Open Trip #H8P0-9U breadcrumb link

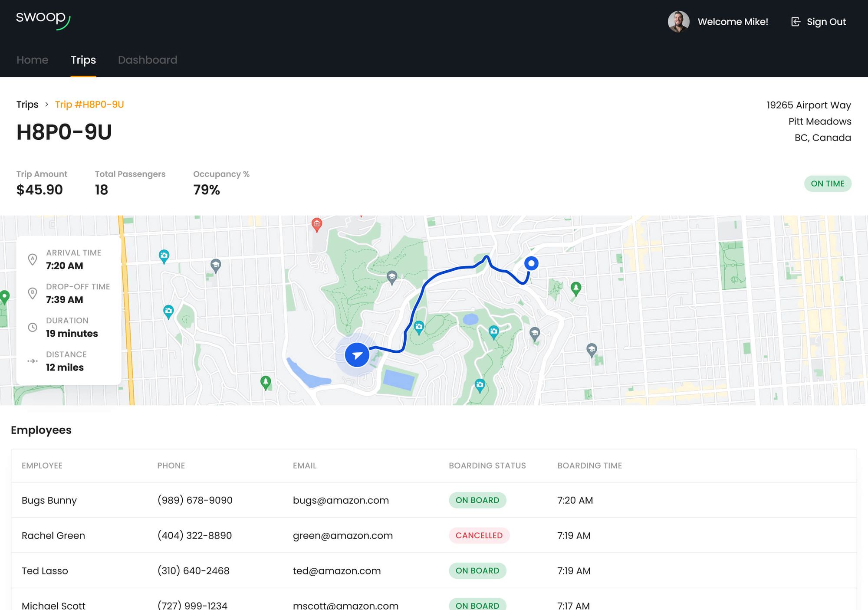click(89, 105)
